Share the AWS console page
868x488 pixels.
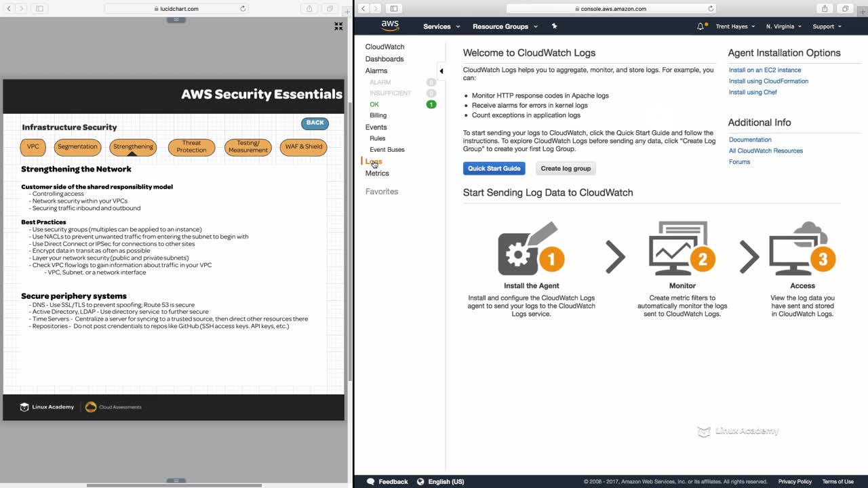pyautogui.click(x=825, y=9)
